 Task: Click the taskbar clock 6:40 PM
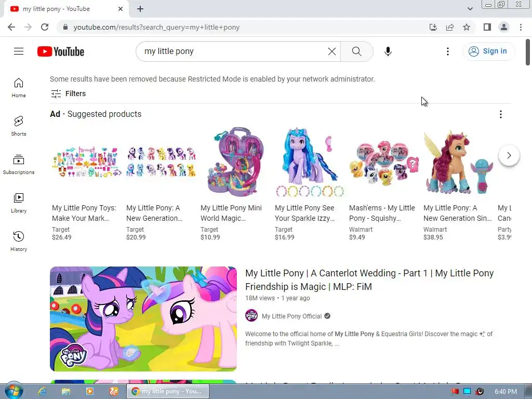[506, 392]
